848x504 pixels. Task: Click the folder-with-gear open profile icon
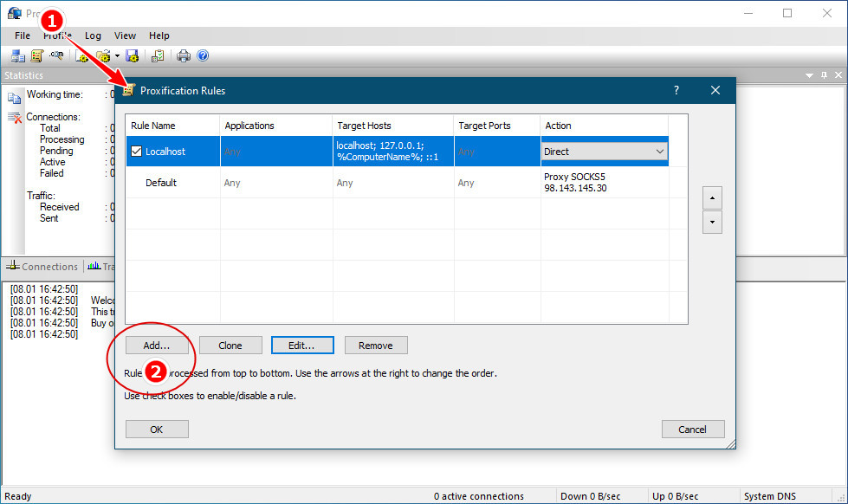point(103,55)
